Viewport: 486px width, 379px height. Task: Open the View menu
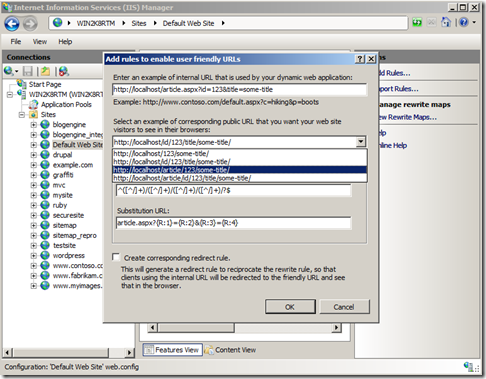click(x=40, y=41)
